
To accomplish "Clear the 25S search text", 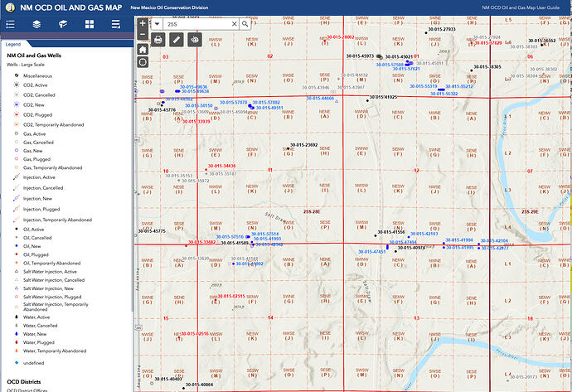I will pyautogui.click(x=234, y=24).
